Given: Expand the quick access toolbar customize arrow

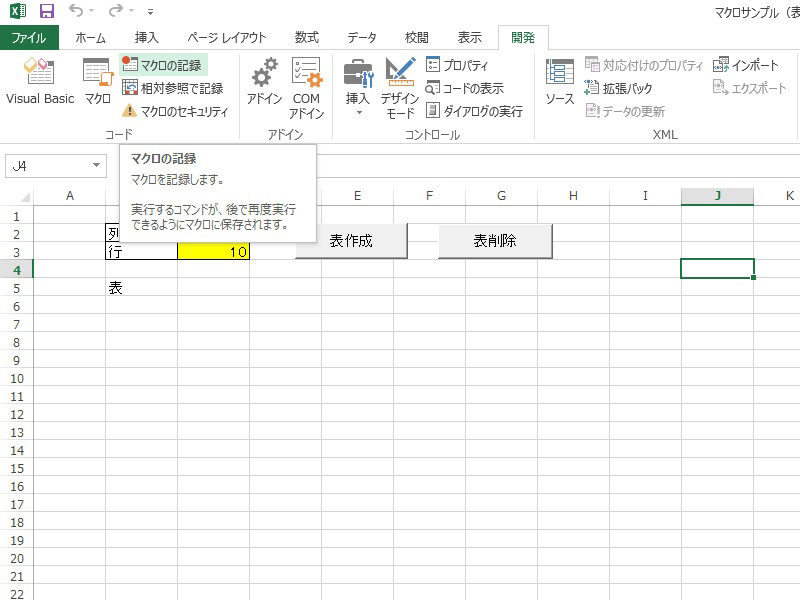Looking at the screenshot, I should coord(150,13).
